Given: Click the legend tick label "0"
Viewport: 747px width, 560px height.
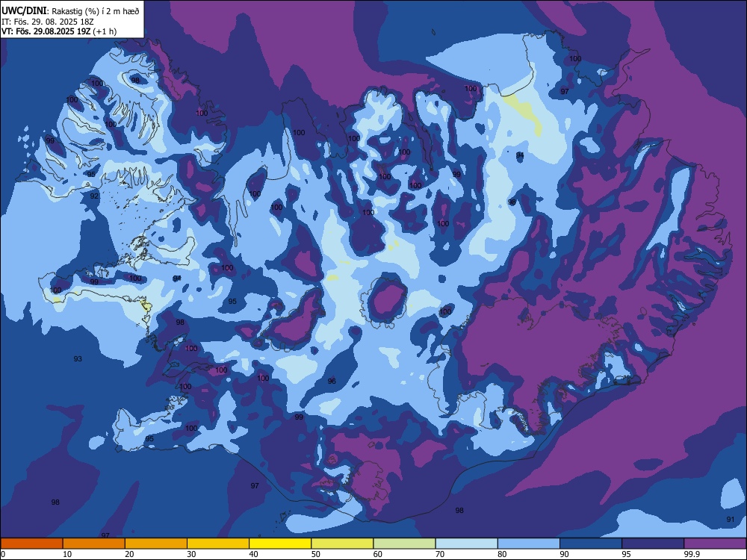Looking at the screenshot, I should (3, 554).
